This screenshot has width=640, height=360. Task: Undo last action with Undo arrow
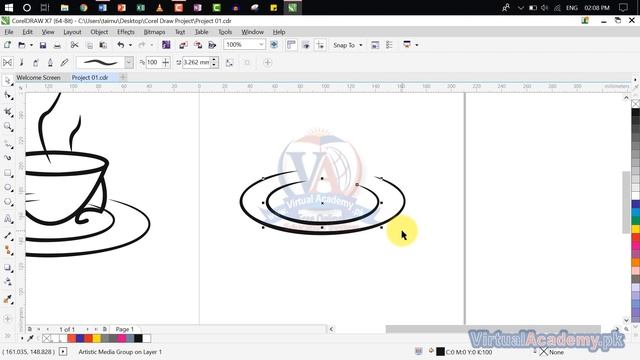click(x=121, y=45)
